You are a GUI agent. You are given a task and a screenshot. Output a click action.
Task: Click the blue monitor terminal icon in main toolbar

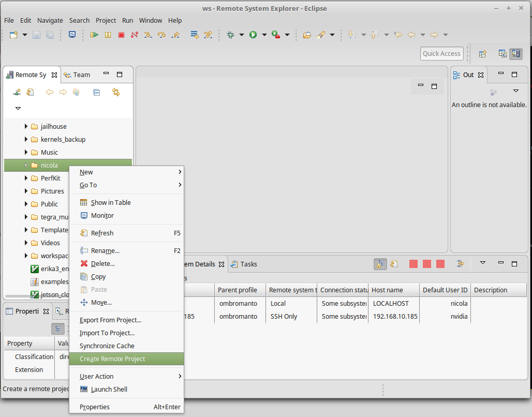[72, 35]
